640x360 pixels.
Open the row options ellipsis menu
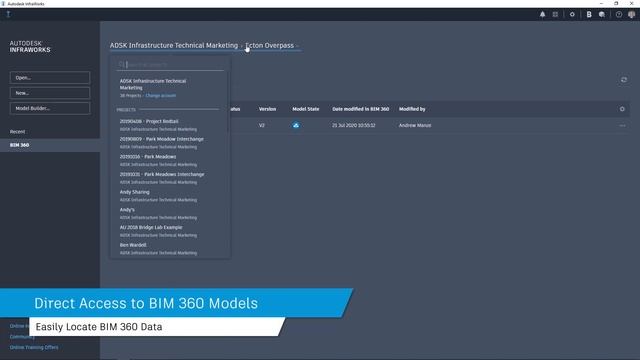tap(622, 125)
